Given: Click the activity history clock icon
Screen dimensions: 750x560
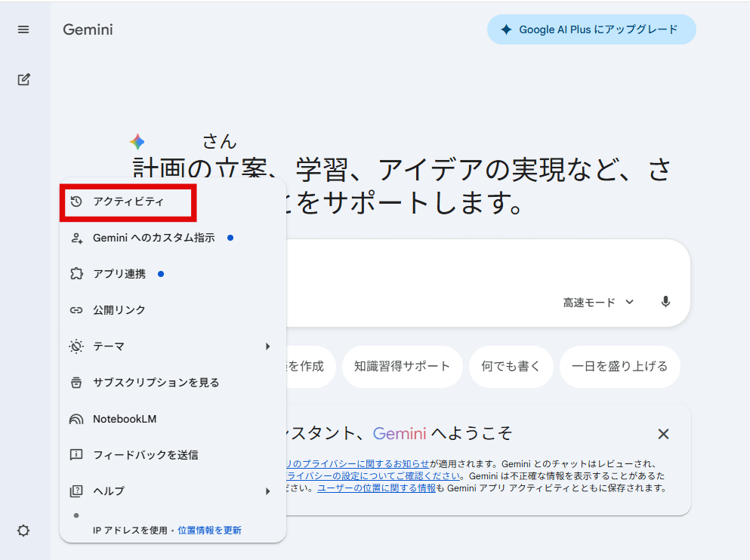Looking at the screenshot, I should pyautogui.click(x=76, y=202).
